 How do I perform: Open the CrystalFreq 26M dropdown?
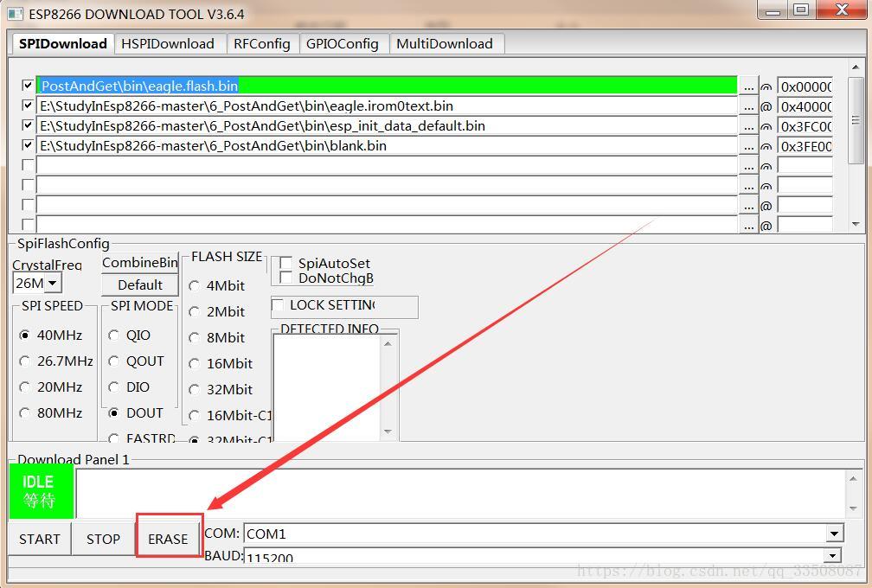(52, 283)
